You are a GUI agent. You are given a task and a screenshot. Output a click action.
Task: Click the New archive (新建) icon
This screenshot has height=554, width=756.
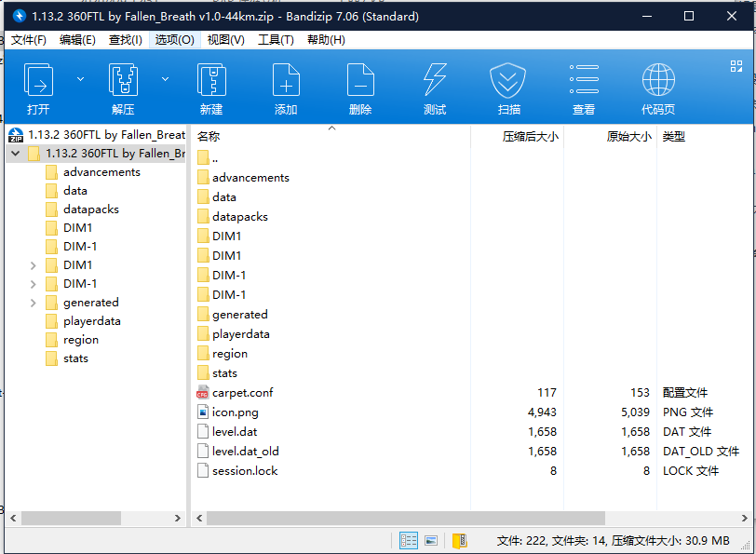(x=211, y=81)
